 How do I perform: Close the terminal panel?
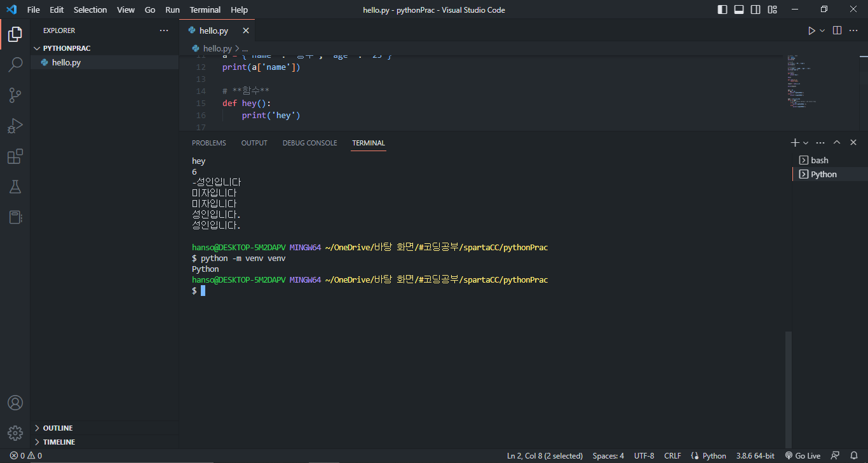point(853,143)
